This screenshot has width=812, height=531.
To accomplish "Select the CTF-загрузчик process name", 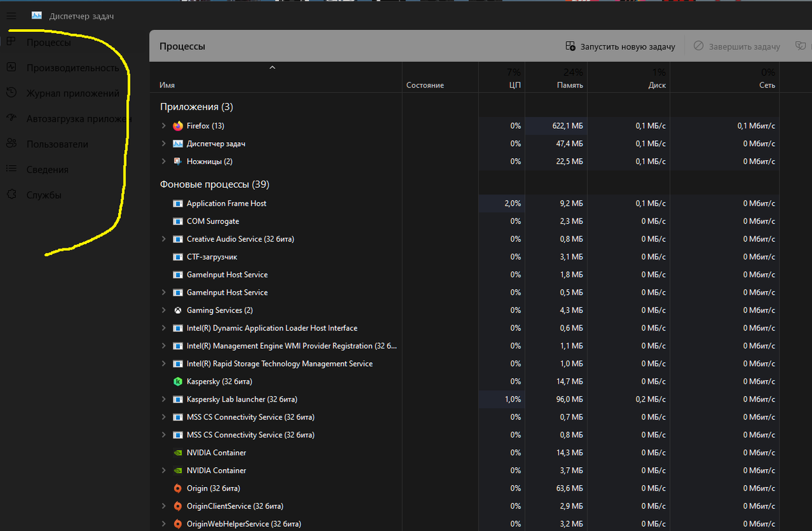I will tap(212, 257).
